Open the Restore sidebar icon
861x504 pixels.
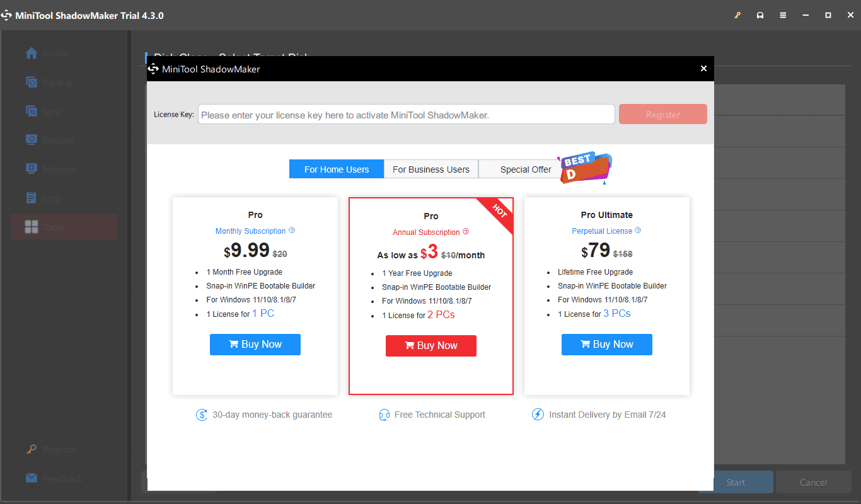(x=32, y=140)
